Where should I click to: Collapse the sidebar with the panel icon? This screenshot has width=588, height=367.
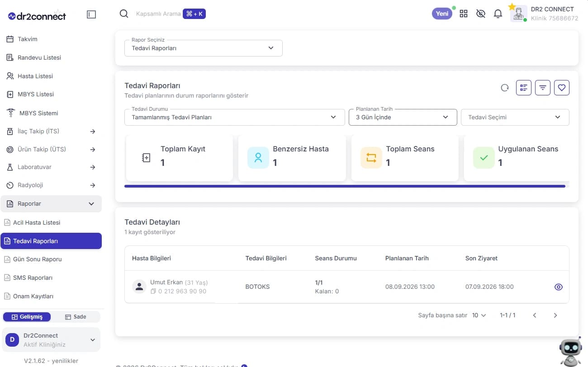coord(91,14)
